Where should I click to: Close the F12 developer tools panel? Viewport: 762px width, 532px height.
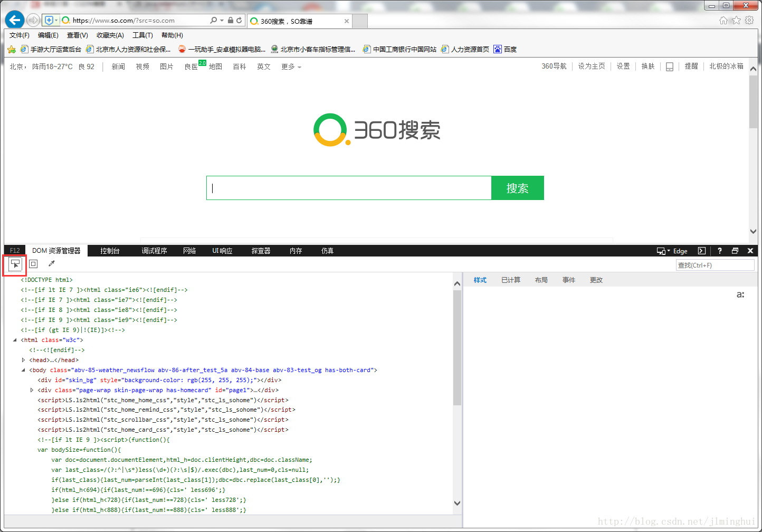750,251
